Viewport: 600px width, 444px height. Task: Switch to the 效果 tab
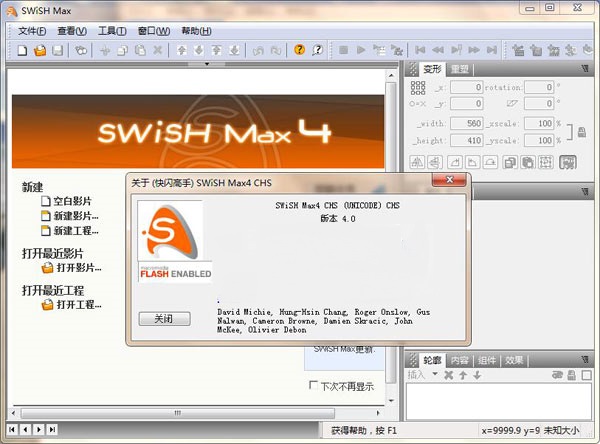pos(514,360)
